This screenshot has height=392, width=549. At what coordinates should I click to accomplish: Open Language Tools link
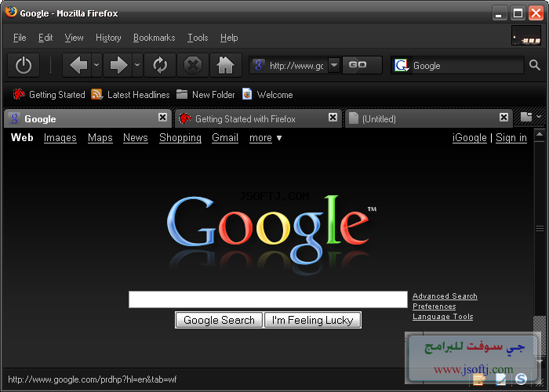point(442,317)
